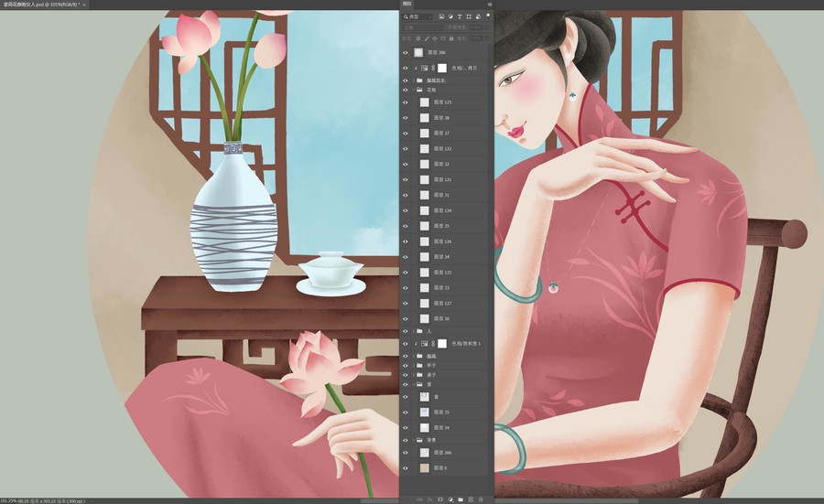Hide 图层 306 with its eye icon
Image resolution: width=824 pixels, height=504 pixels.
click(406, 52)
